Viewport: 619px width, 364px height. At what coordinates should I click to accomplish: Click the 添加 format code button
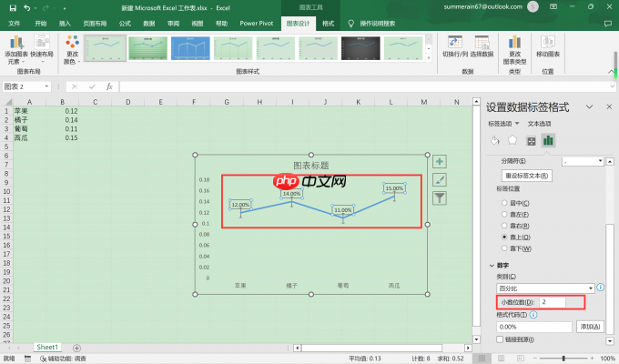[x=590, y=327]
